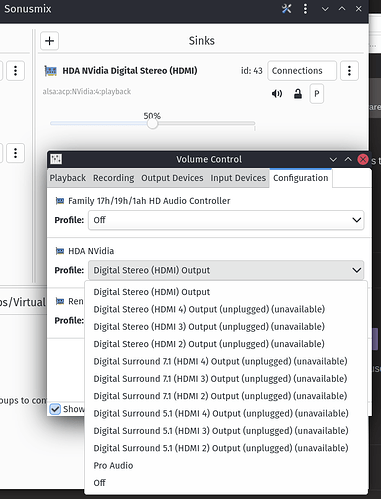Screen dimensions: 381x499
Task: Click the Connections button for sink 43
Action: (x=302, y=71)
